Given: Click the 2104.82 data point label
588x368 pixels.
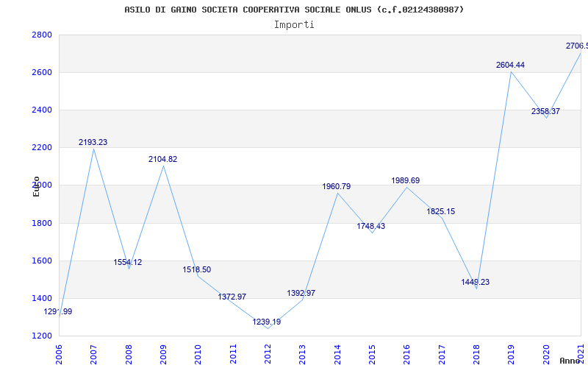Looking at the screenshot, I should pyautogui.click(x=162, y=159).
